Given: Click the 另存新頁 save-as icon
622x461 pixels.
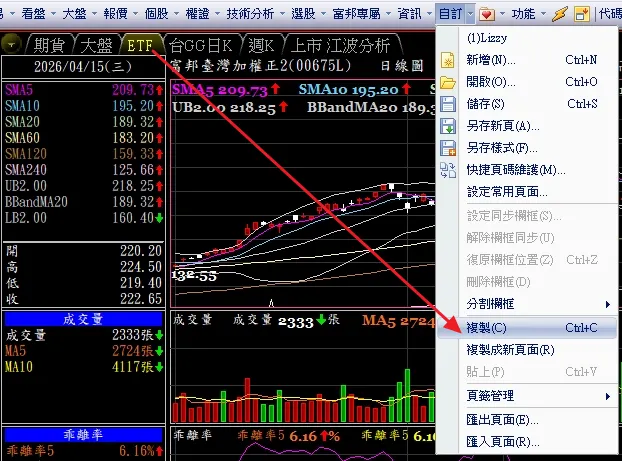Looking at the screenshot, I should (448, 126).
